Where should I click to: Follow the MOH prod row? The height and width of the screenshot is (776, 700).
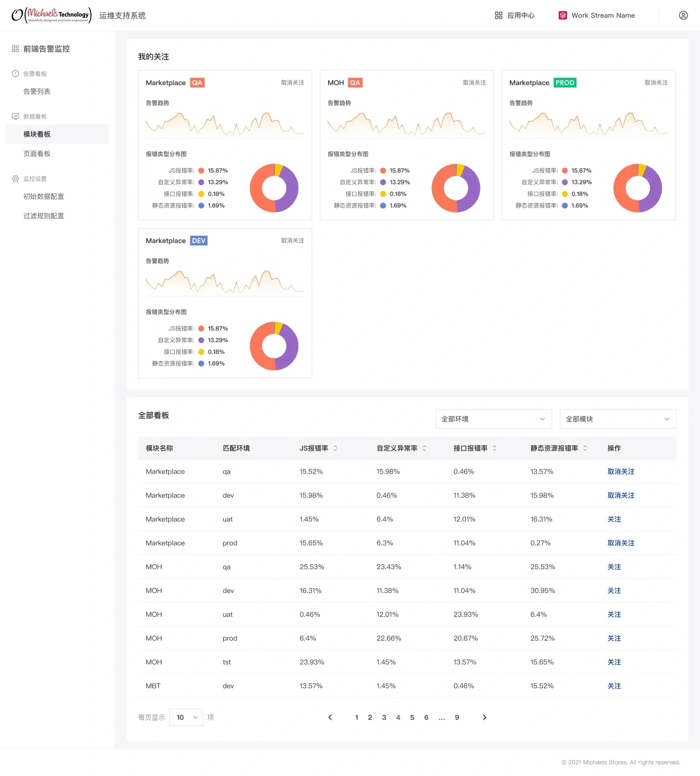tap(614, 638)
